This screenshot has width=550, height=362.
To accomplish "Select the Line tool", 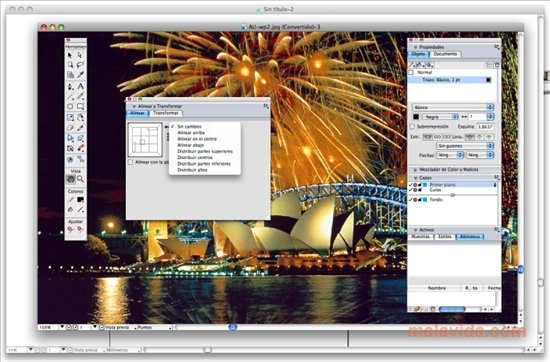I will [x=70, y=96].
